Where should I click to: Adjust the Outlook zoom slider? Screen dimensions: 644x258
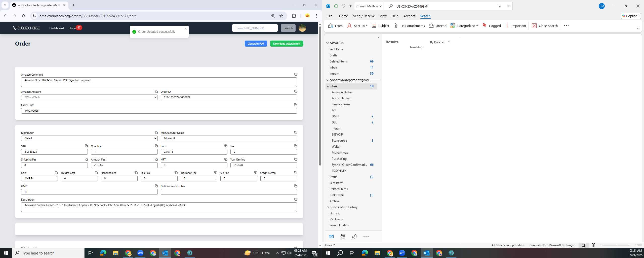[x=616, y=245]
